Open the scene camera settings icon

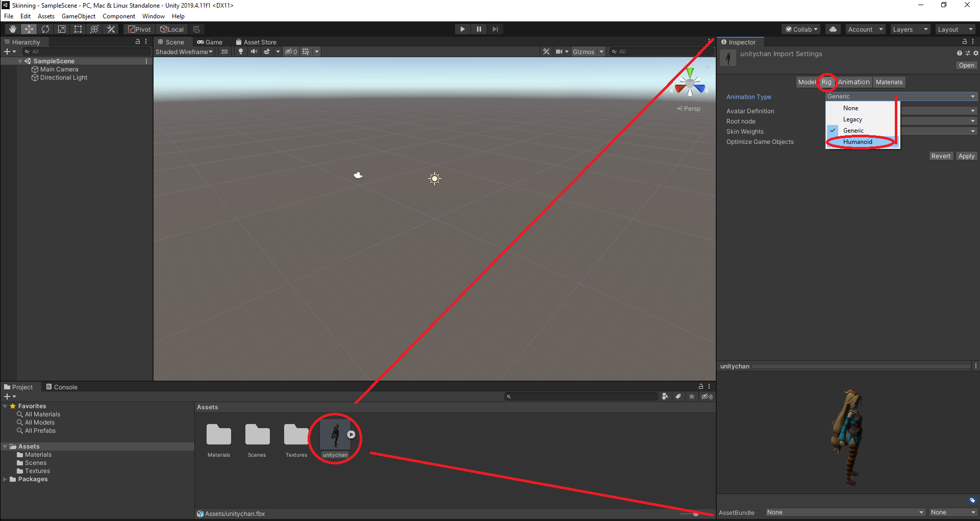pos(561,52)
